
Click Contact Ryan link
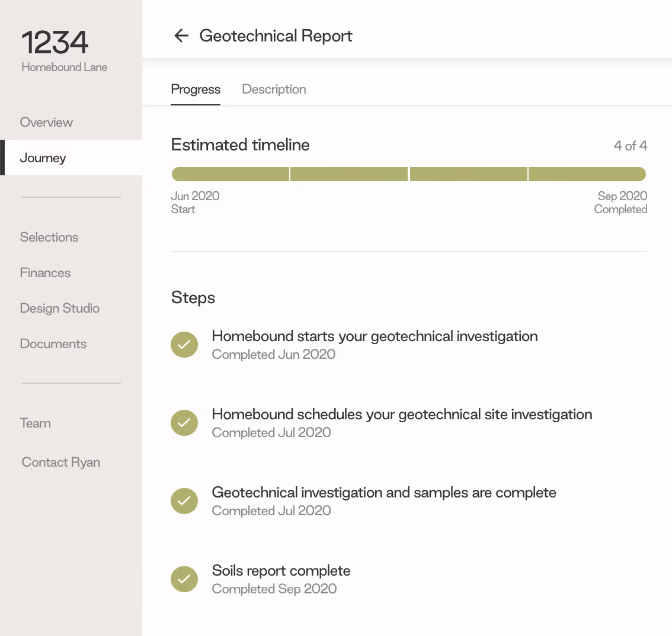tap(61, 462)
